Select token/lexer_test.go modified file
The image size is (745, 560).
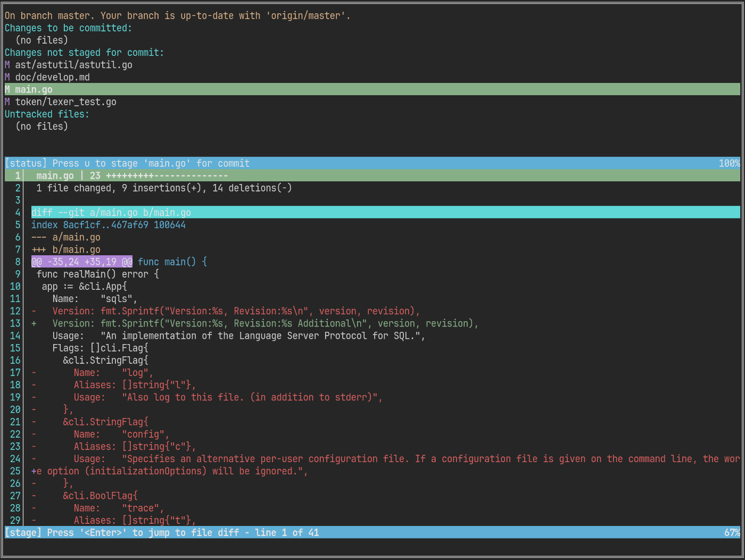tap(65, 102)
